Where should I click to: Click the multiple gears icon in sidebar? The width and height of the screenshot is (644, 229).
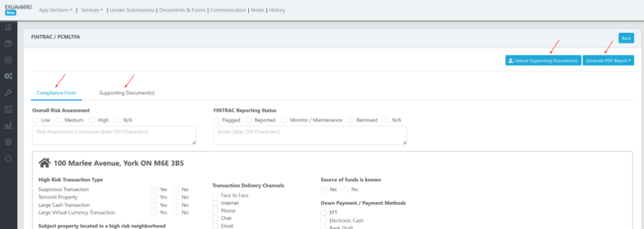pyautogui.click(x=8, y=76)
